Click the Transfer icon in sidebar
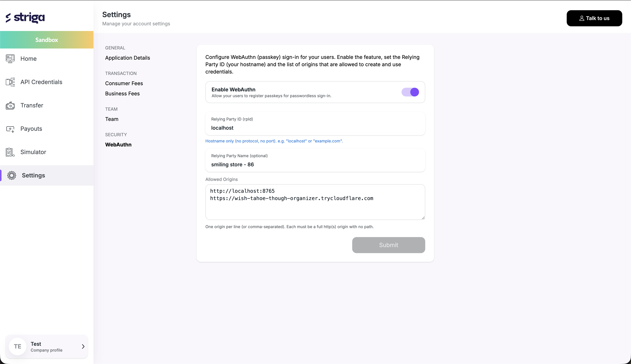631x364 pixels. pyautogui.click(x=10, y=106)
